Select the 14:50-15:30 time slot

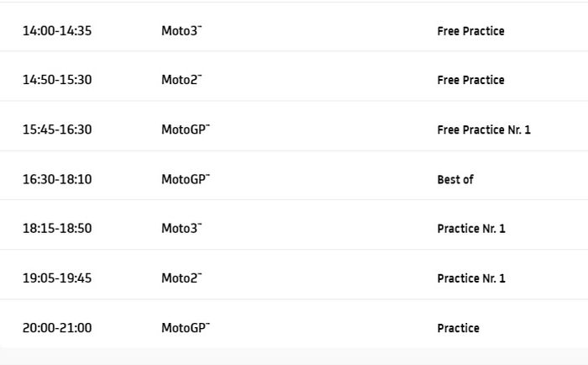click(57, 80)
